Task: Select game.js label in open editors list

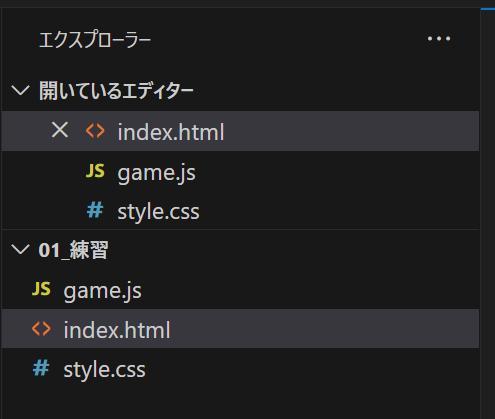Action: click(x=156, y=173)
